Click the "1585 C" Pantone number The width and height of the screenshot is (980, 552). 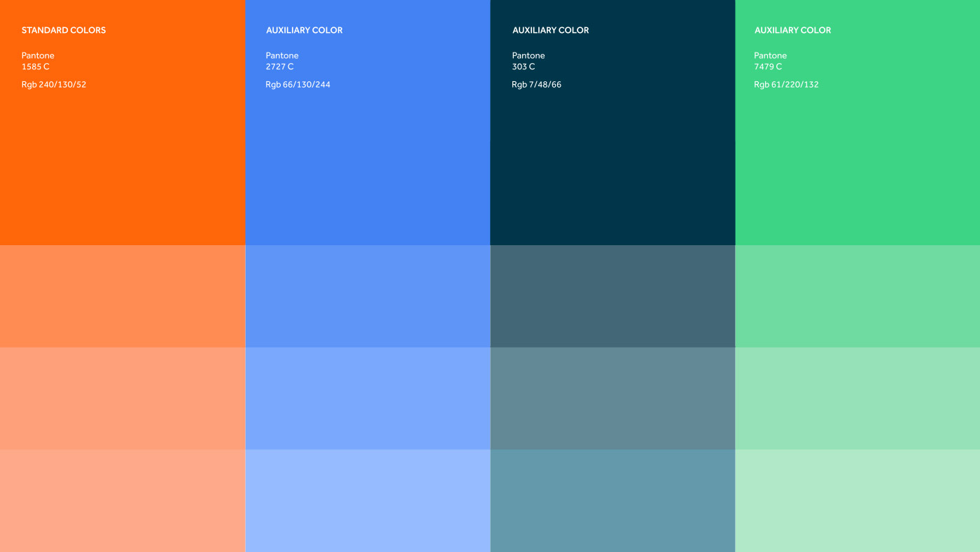pos(36,67)
